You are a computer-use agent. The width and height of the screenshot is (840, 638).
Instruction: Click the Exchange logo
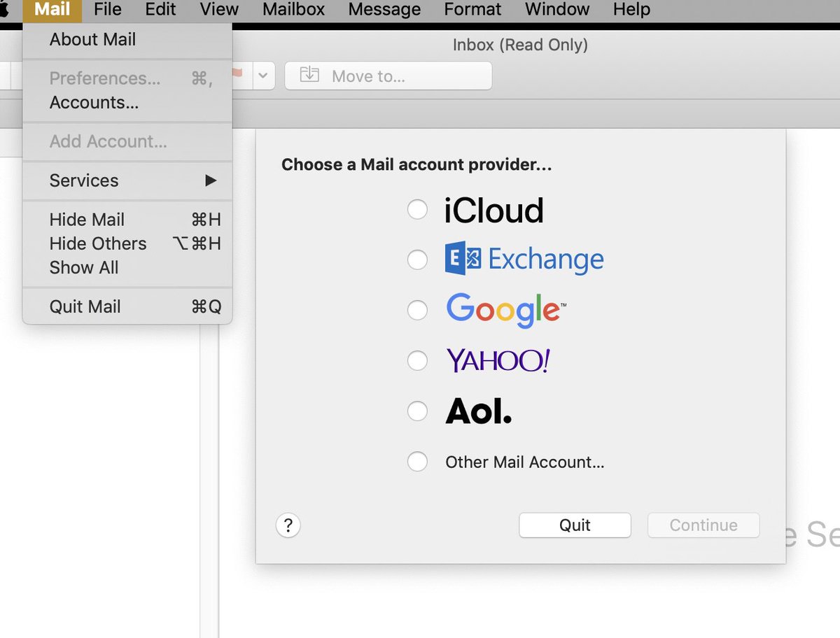click(x=524, y=260)
